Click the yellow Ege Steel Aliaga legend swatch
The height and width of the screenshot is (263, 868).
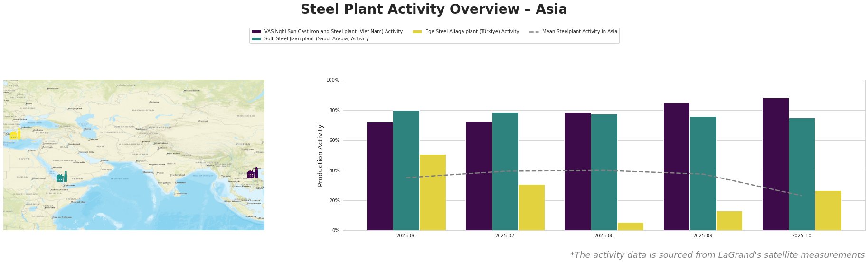pyautogui.click(x=417, y=32)
